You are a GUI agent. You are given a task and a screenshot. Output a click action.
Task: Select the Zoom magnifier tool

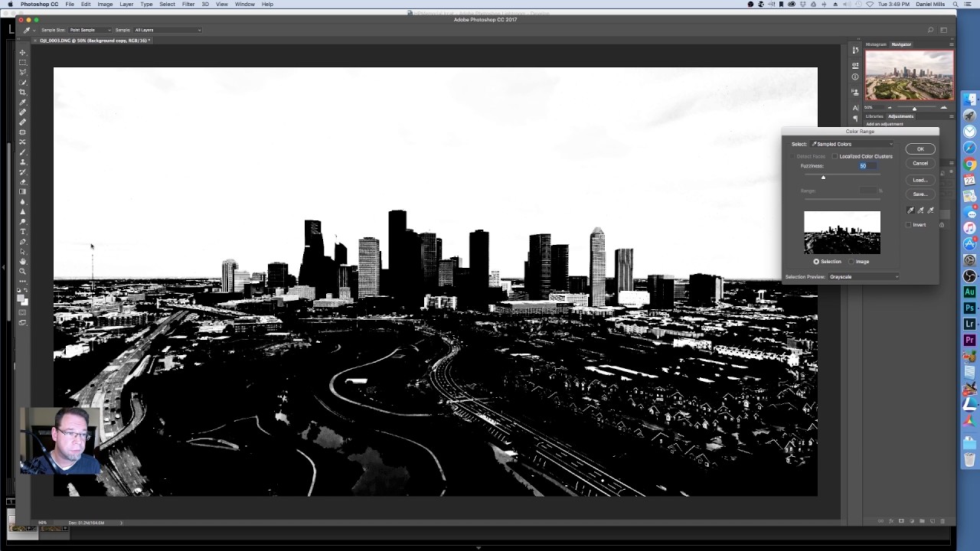pyautogui.click(x=22, y=272)
